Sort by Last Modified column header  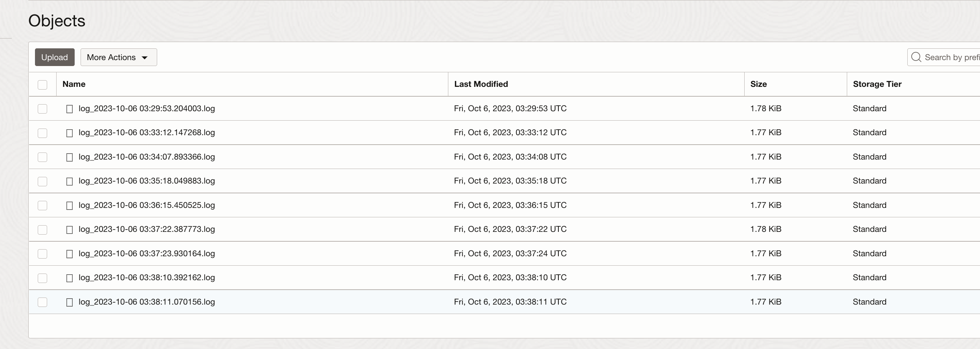[481, 84]
